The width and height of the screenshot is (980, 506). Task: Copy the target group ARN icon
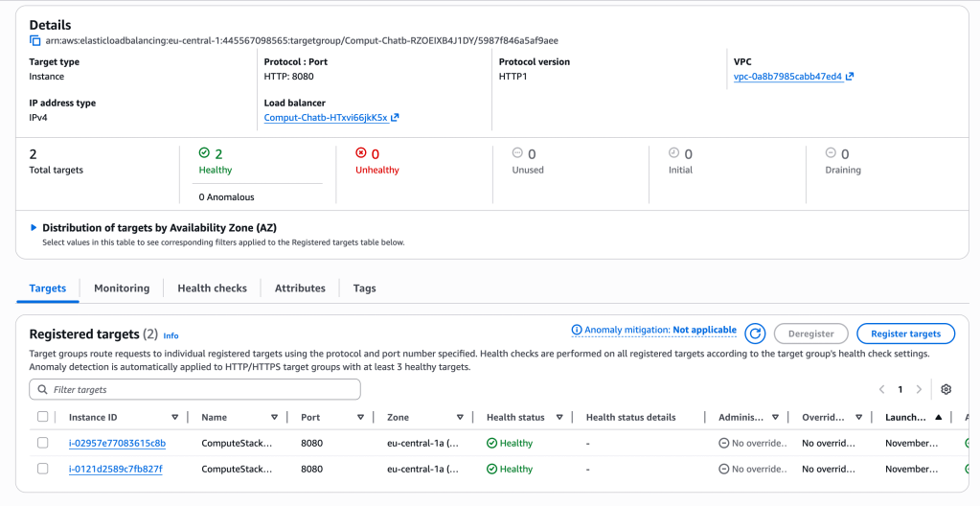point(35,41)
